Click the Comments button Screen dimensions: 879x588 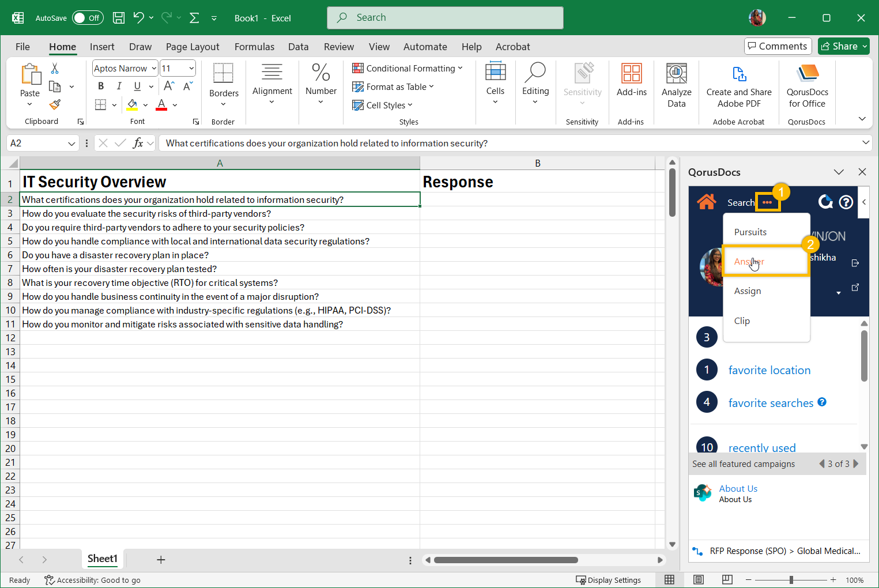click(778, 46)
